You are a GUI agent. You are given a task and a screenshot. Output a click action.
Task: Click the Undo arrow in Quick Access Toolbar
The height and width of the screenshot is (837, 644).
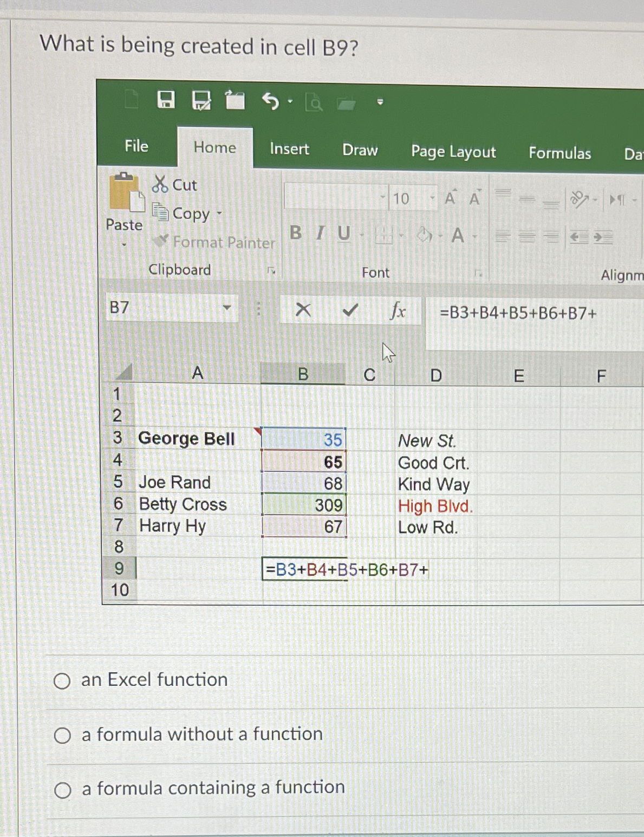point(271,101)
